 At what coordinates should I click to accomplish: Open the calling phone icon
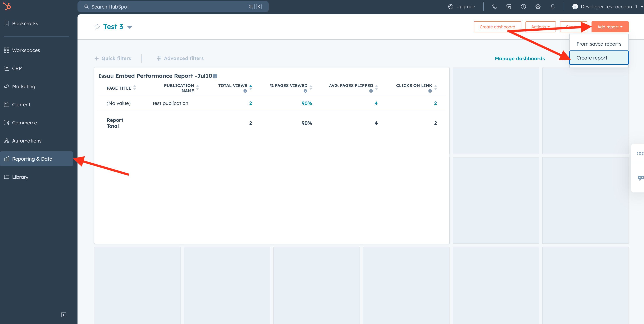(494, 7)
